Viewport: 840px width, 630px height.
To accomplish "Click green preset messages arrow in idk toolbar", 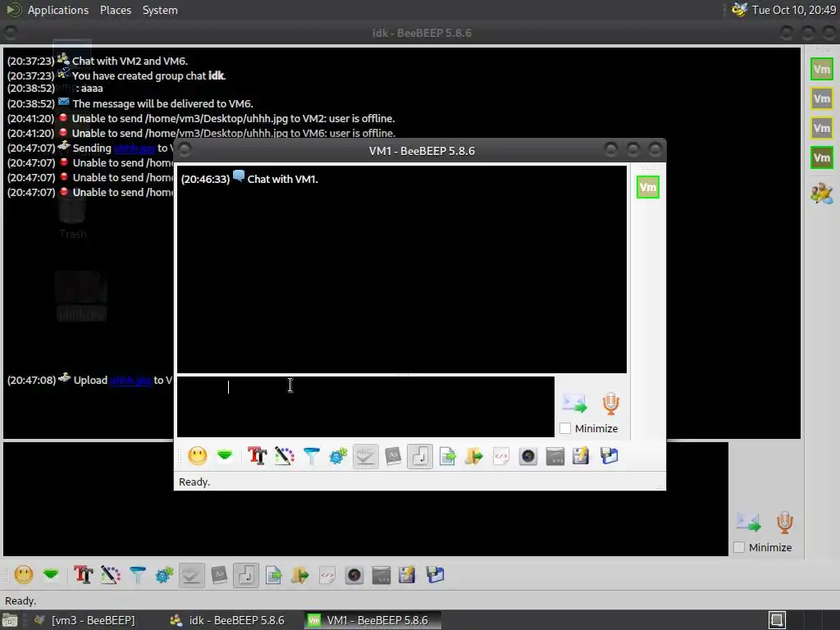I will pos(51,575).
